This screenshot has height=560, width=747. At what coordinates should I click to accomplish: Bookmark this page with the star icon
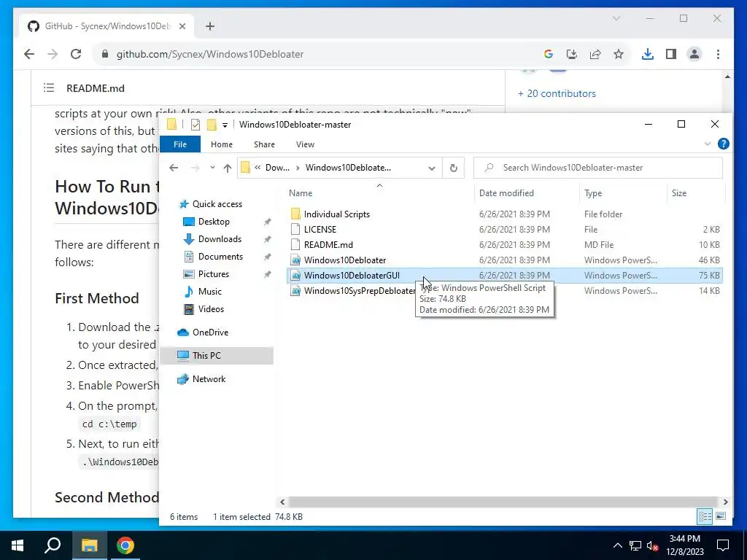619,54
